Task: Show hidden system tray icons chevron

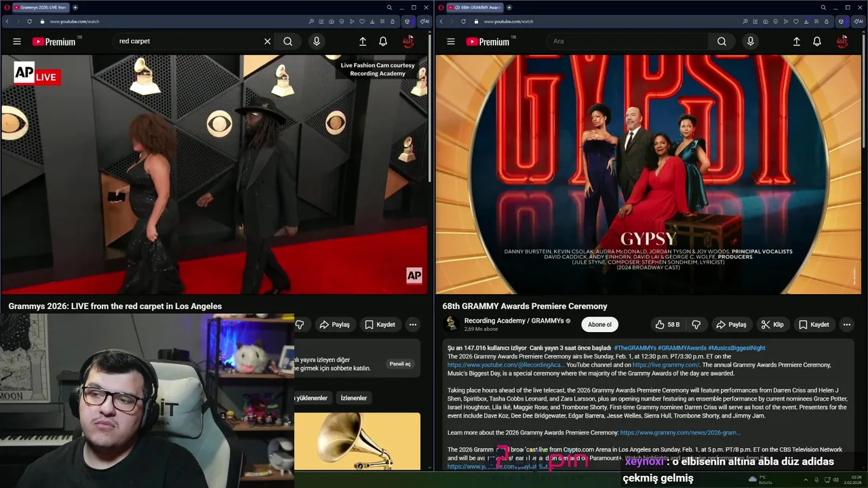Action: (806, 480)
